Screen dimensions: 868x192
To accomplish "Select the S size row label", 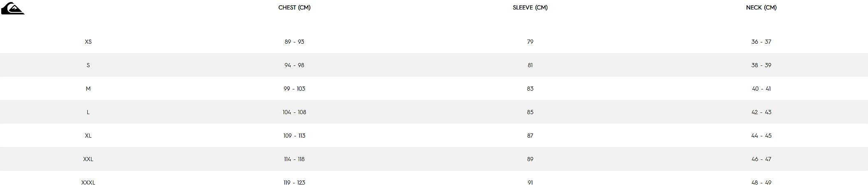I will (x=88, y=65).
